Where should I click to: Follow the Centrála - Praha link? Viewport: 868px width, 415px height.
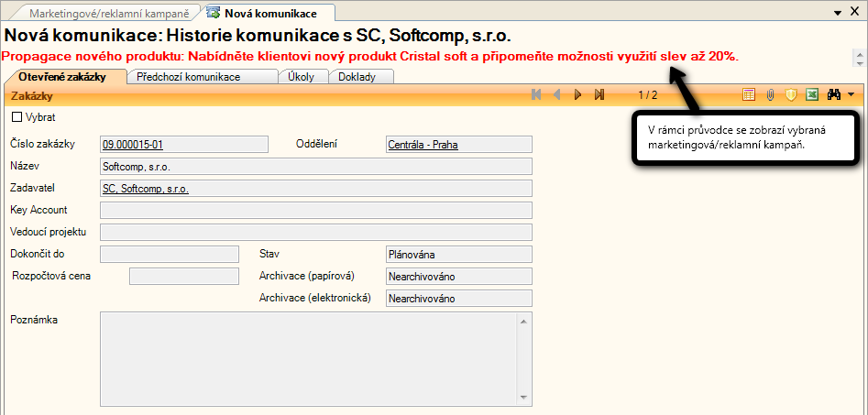coord(423,144)
